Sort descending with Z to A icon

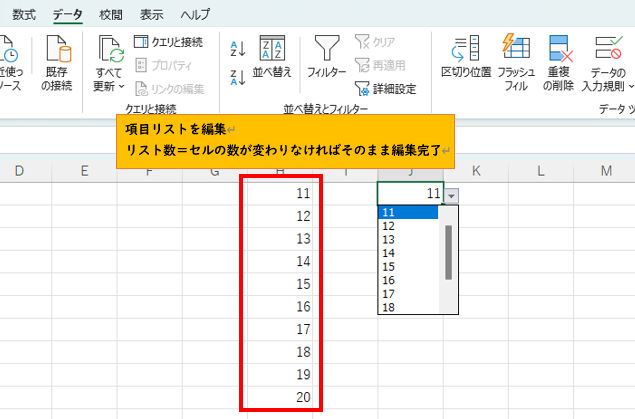[238, 77]
